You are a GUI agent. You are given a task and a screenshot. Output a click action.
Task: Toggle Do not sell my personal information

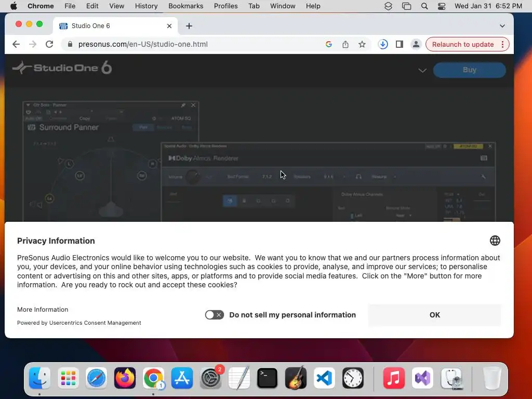[214, 315]
